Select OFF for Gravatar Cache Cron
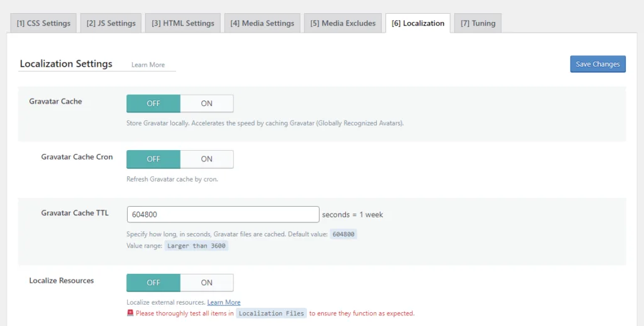 pos(153,159)
